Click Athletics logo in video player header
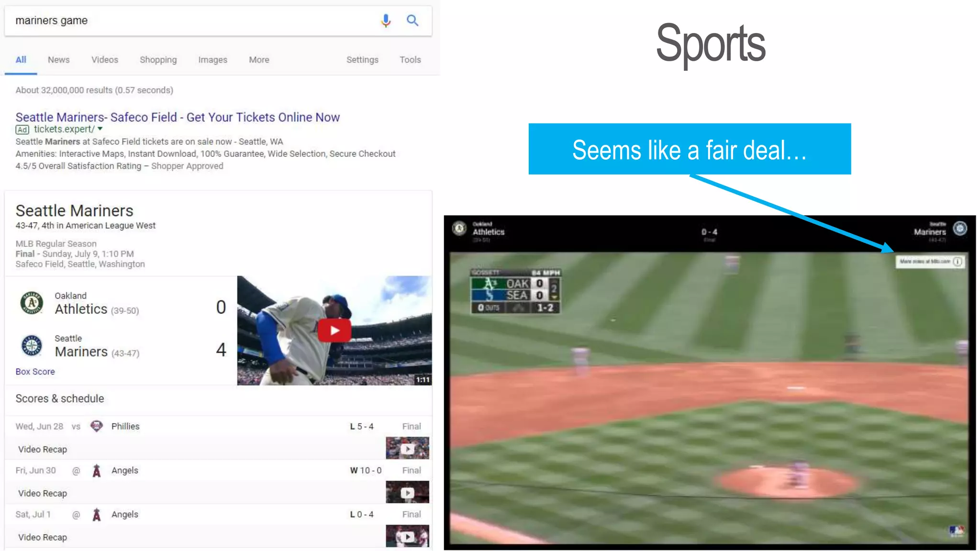This screenshot has width=980, height=551. tap(459, 229)
